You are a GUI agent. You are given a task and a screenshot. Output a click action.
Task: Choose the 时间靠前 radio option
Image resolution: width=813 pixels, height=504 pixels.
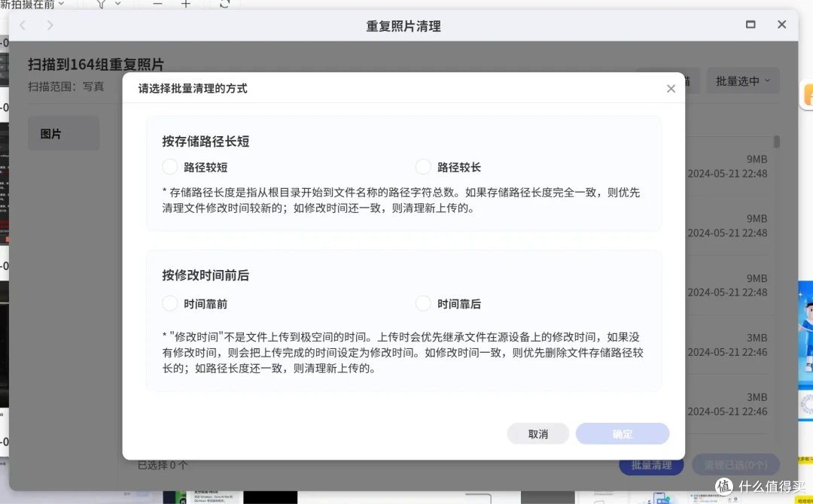click(x=169, y=304)
